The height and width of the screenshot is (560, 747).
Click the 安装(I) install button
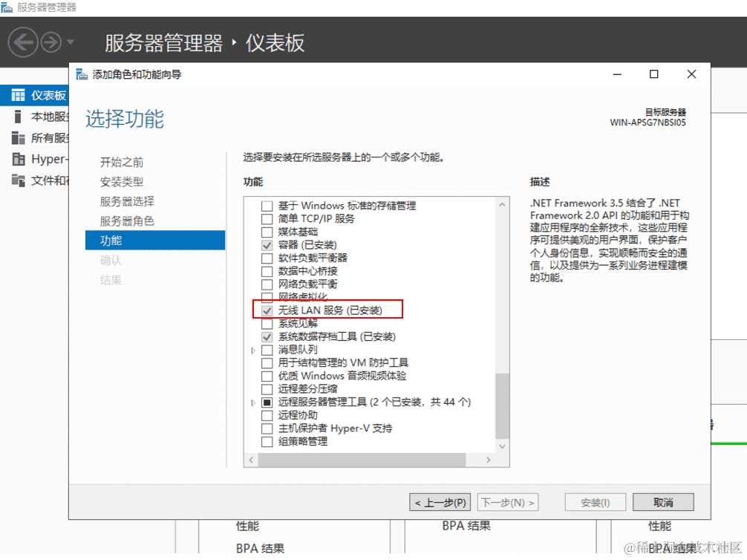596,502
